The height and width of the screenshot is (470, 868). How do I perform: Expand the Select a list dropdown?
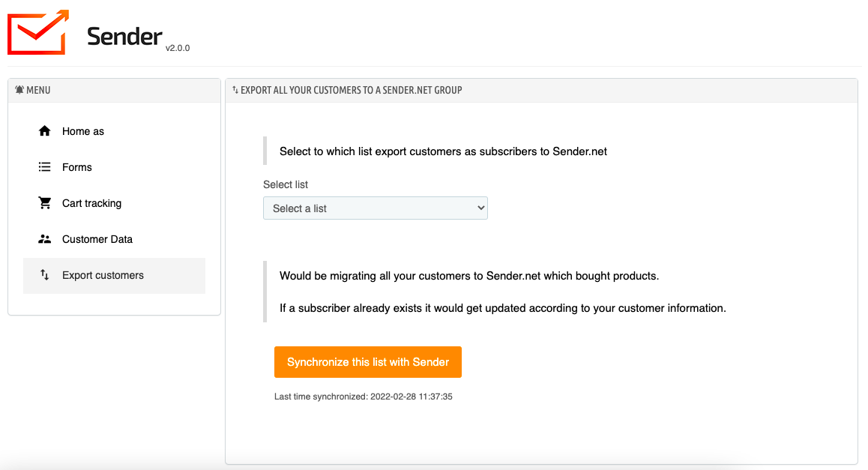pyautogui.click(x=375, y=208)
